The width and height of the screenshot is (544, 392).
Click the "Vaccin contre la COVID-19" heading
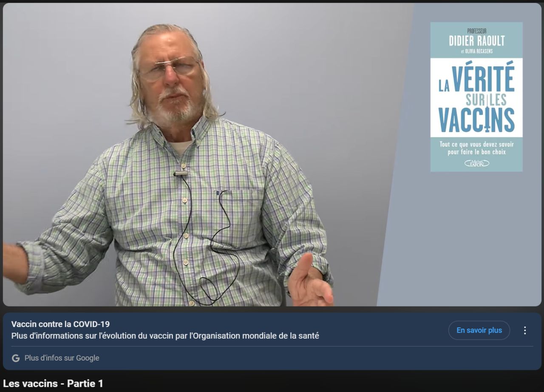[60, 324]
